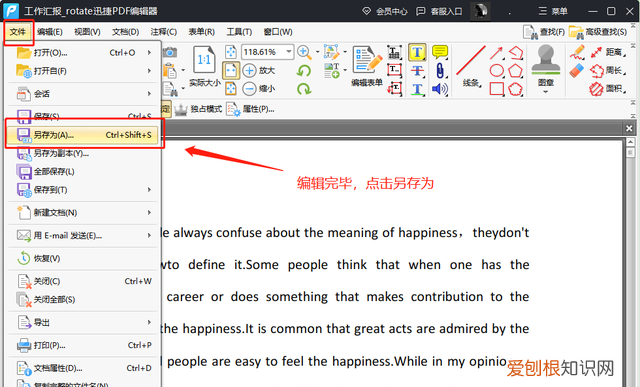Select the pentagon polygon tool

tap(516, 71)
